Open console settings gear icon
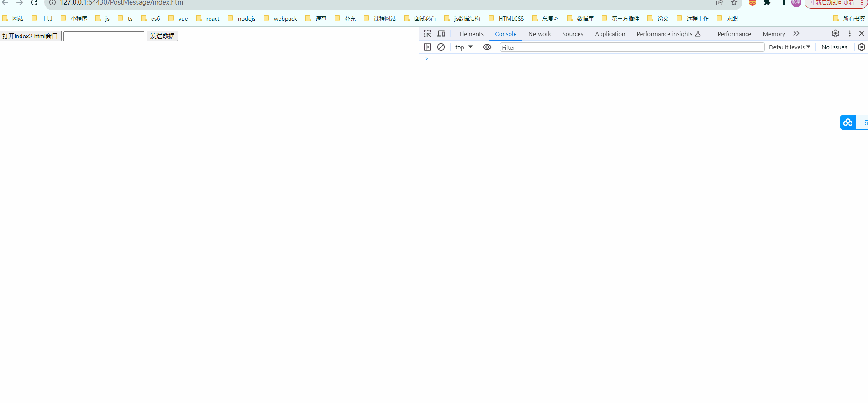The width and height of the screenshot is (868, 403). (862, 47)
